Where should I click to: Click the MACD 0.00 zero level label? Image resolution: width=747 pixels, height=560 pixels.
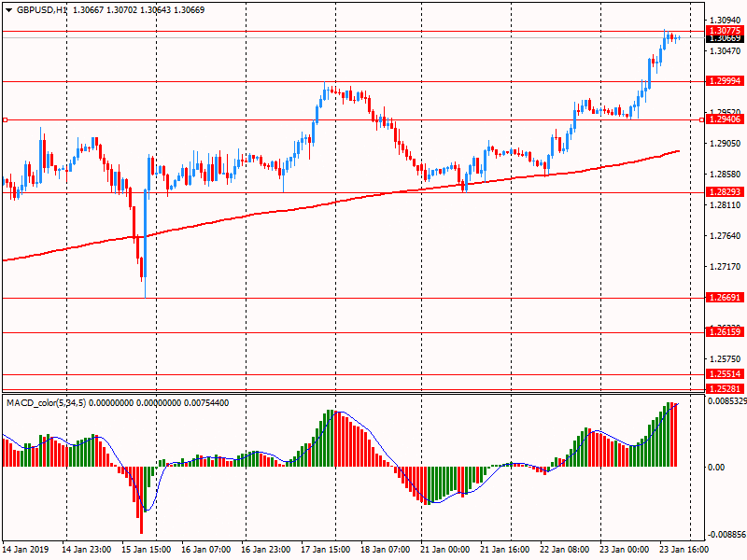716,468
